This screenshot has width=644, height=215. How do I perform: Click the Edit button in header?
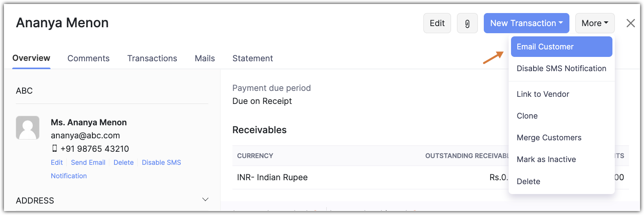coord(437,23)
